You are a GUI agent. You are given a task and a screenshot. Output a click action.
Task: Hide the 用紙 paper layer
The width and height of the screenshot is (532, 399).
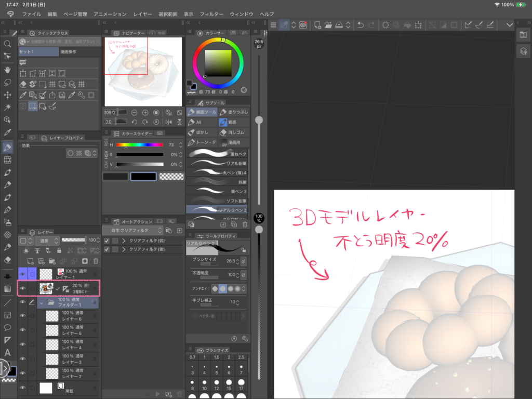pos(22,388)
